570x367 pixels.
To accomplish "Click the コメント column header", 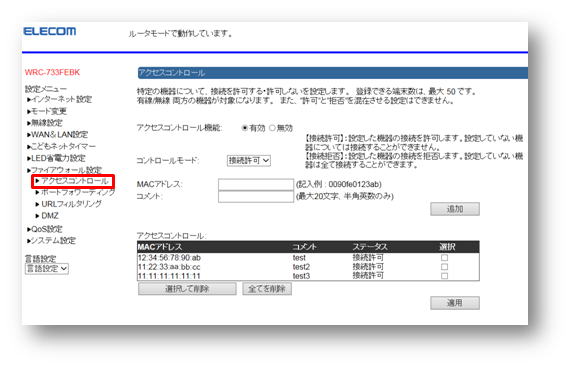I will [x=305, y=247].
